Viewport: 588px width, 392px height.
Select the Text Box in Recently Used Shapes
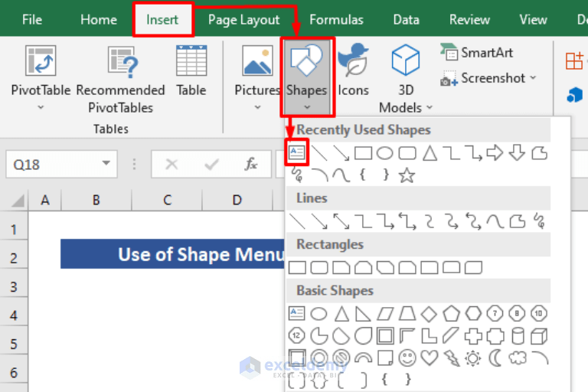[x=296, y=152]
